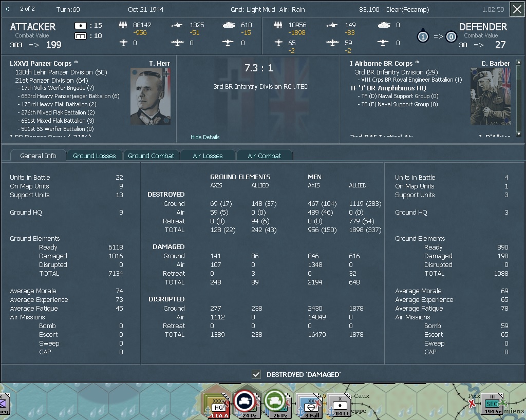Select 3rd BR Infantry Division (29)
The width and height of the screenshot is (526, 420).
397,72
